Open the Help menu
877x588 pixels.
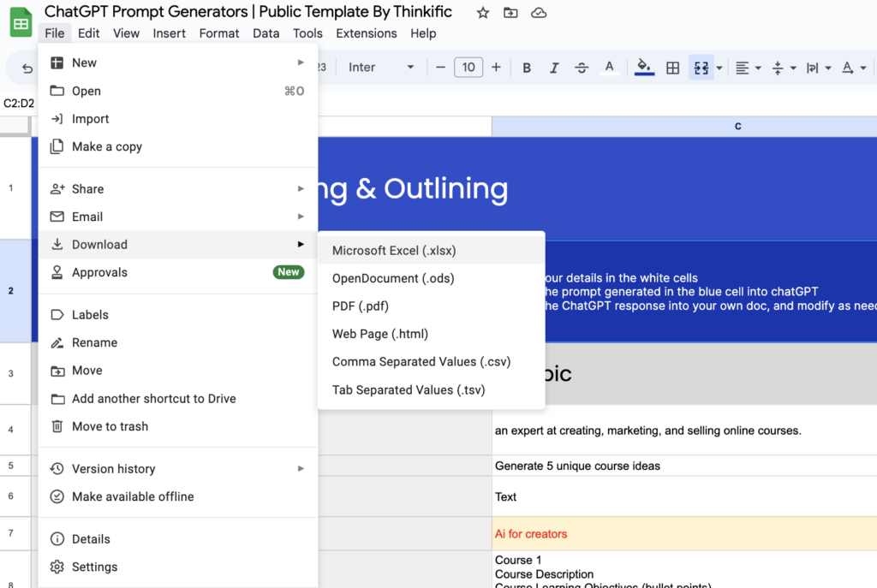(423, 33)
